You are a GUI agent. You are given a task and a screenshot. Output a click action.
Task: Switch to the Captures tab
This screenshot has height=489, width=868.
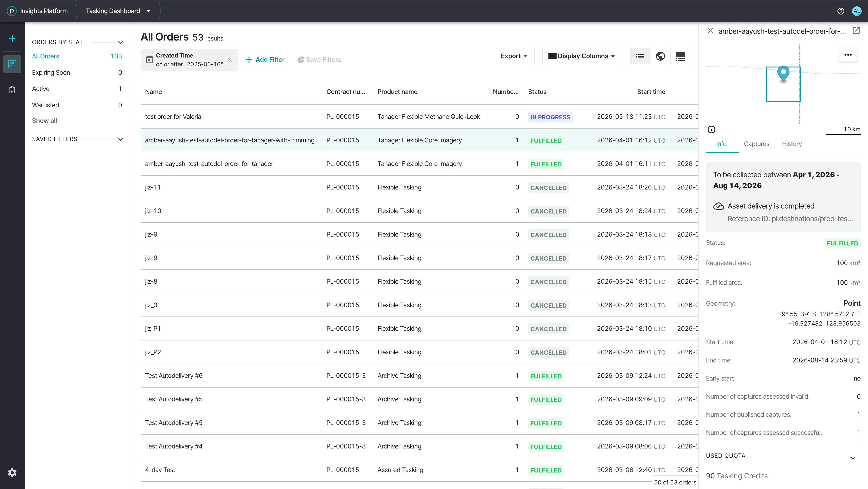click(757, 144)
